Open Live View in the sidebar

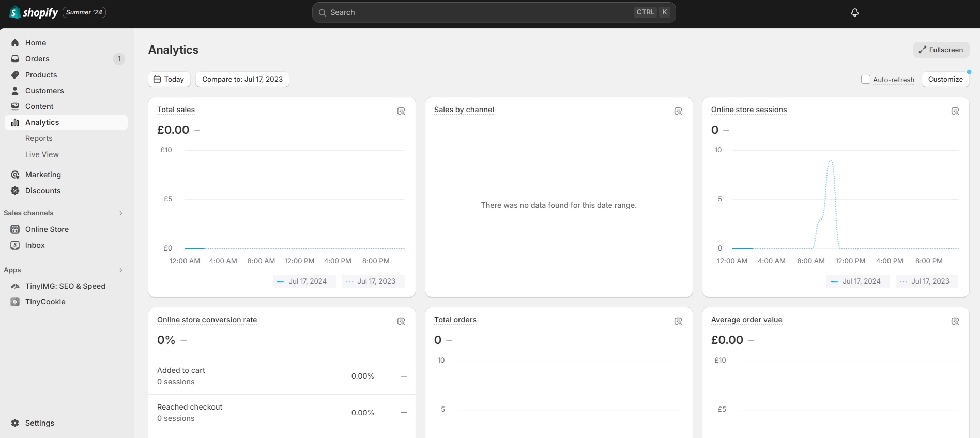click(x=42, y=154)
